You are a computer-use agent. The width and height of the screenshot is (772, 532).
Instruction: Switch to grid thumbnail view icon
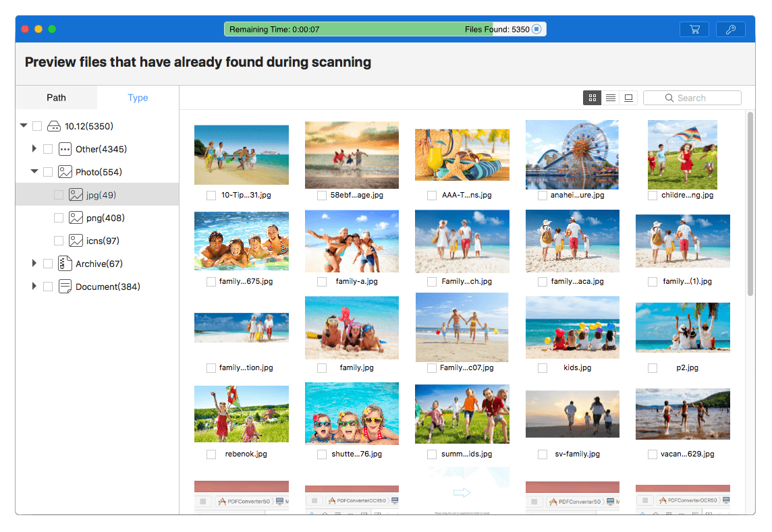(592, 98)
